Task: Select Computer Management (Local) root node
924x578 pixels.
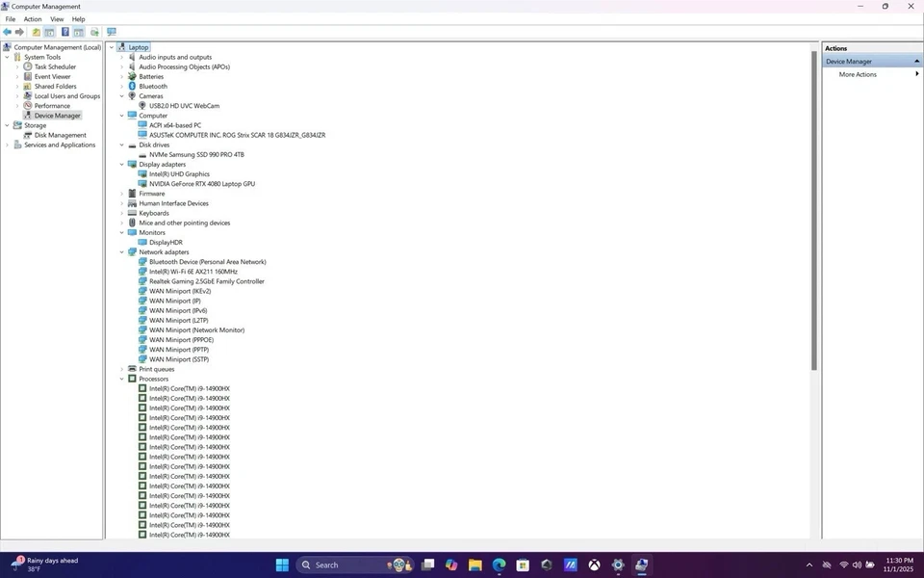Action: click(57, 47)
